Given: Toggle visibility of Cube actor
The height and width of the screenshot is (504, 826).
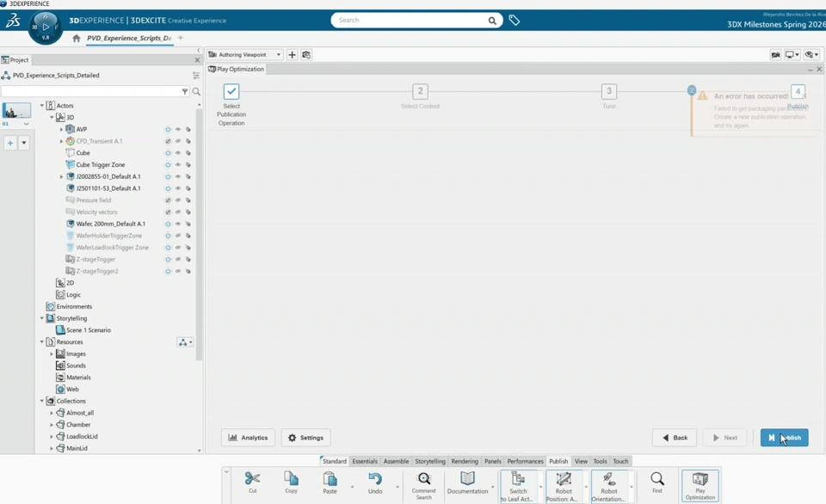Looking at the screenshot, I should [178, 153].
